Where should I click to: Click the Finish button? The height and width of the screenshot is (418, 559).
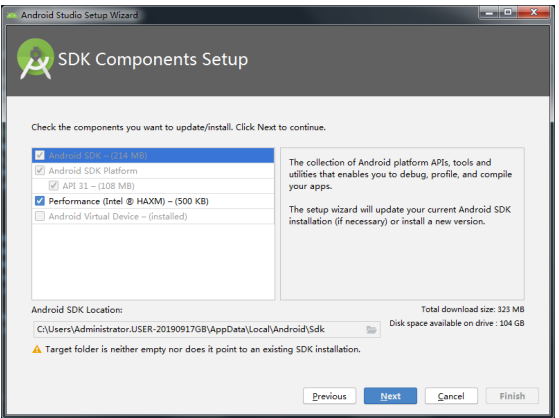512,396
